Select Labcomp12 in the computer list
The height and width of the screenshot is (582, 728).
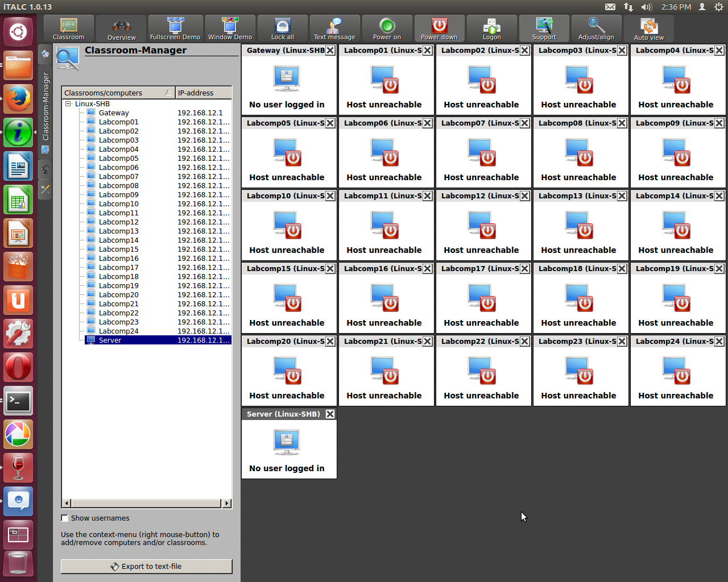(x=118, y=222)
